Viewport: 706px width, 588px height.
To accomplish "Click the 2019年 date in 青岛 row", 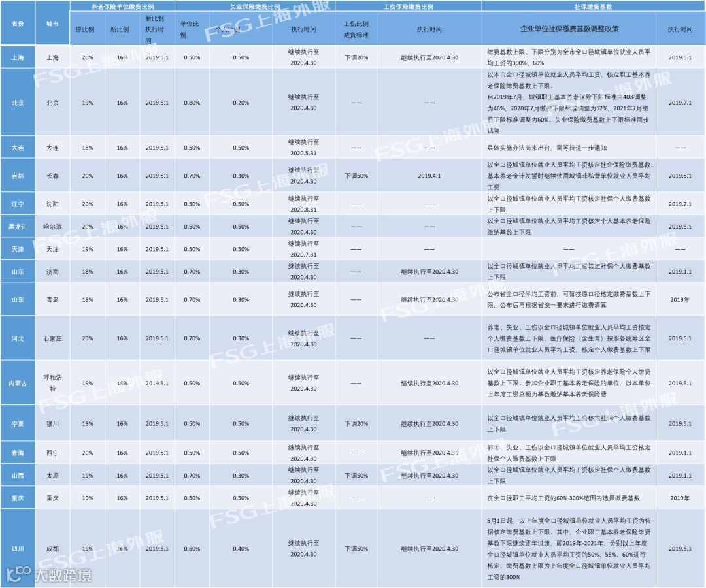I will [x=680, y=300].
